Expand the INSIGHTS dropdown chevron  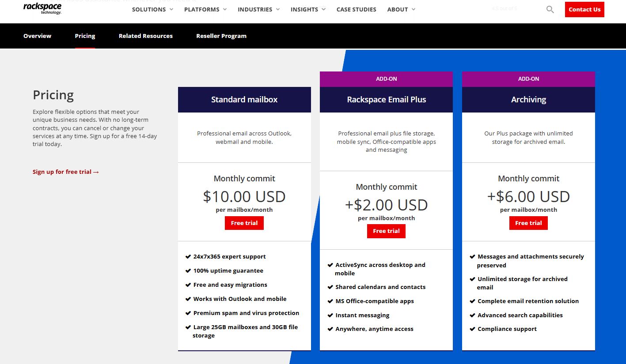coord(323,9)
